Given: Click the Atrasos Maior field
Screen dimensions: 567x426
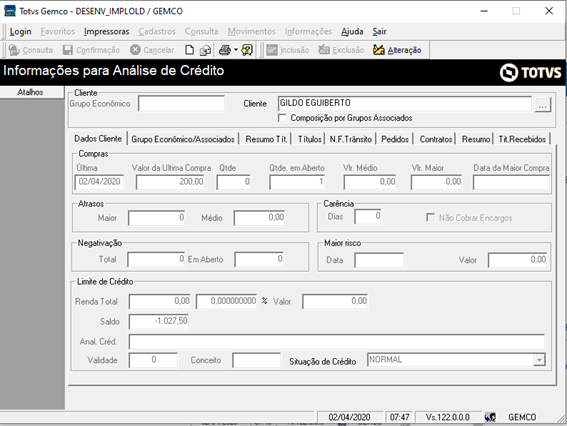Looking at the screenshot, I should 157,218.
